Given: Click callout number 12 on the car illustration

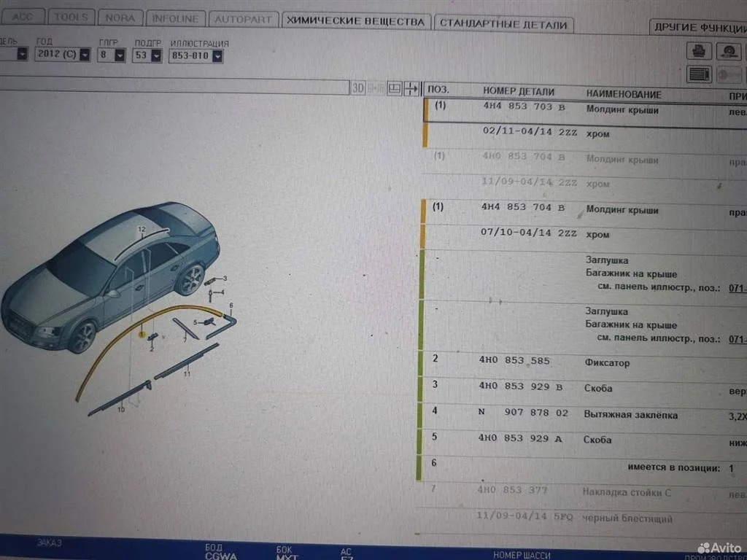Looking at the screenshot, I should [142, 229].
